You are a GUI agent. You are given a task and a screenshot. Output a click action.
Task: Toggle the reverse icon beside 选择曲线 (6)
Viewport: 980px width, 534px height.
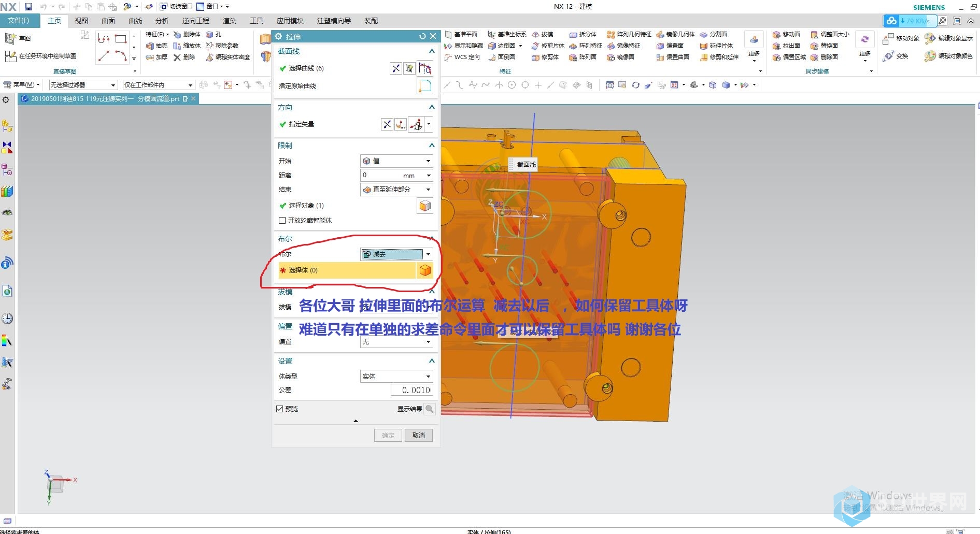point(395,68)
